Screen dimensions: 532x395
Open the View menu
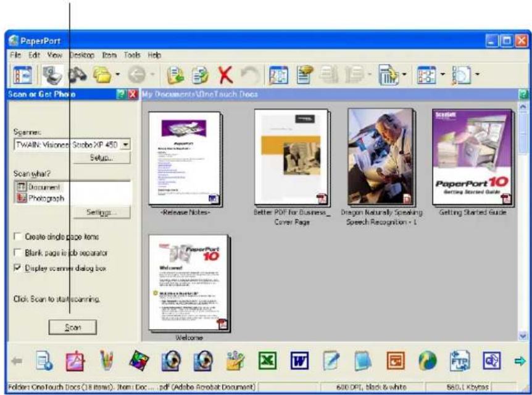point(54,55)
